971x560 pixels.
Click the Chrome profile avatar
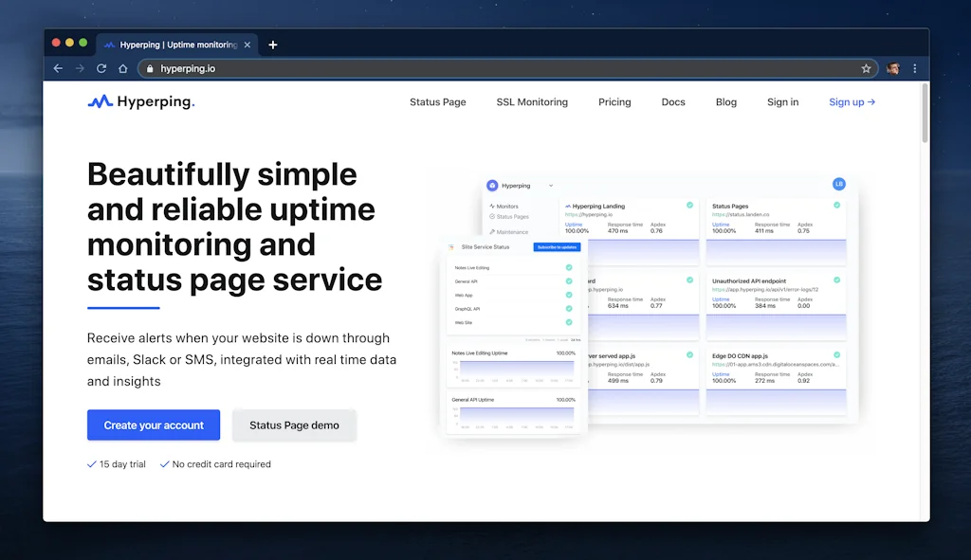pos(892,69)
